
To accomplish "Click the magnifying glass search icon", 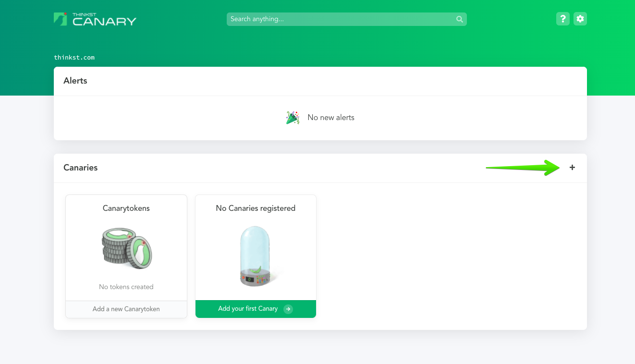I will (459, 19).
